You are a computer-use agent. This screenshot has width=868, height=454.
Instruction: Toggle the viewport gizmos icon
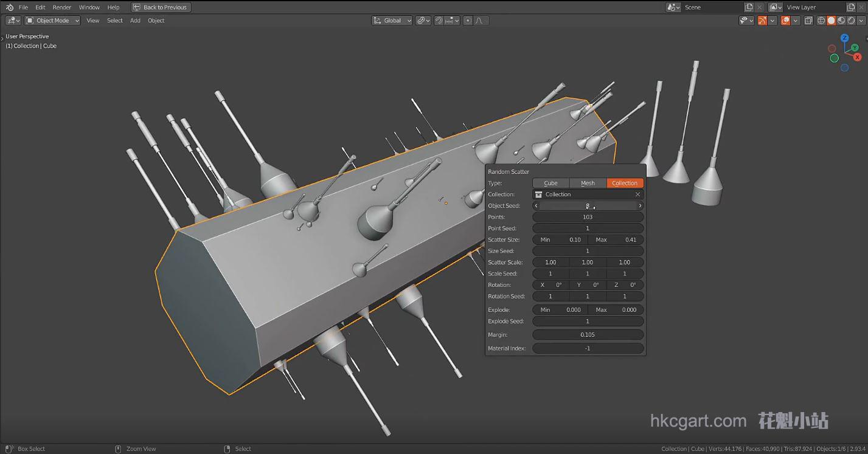[762, 20]
